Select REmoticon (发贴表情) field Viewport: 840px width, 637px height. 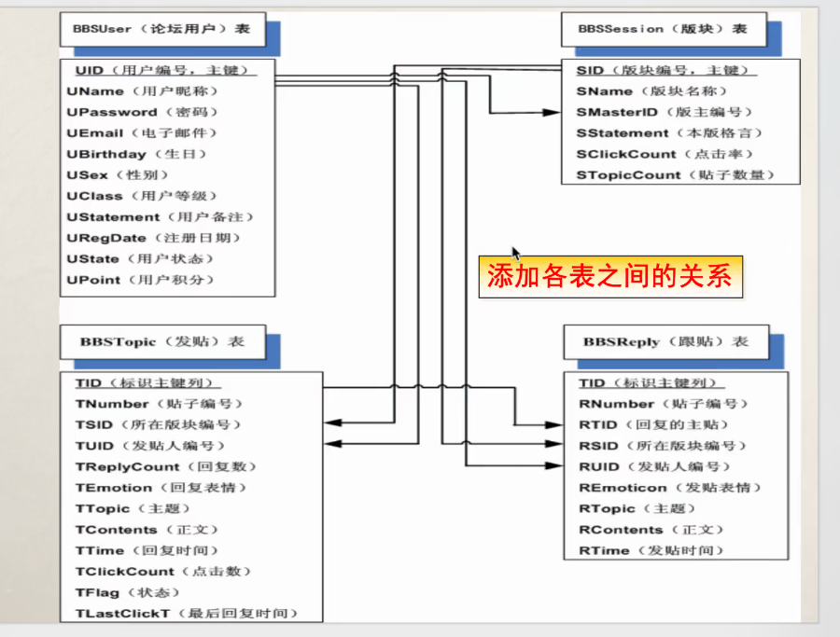[671, 488]
